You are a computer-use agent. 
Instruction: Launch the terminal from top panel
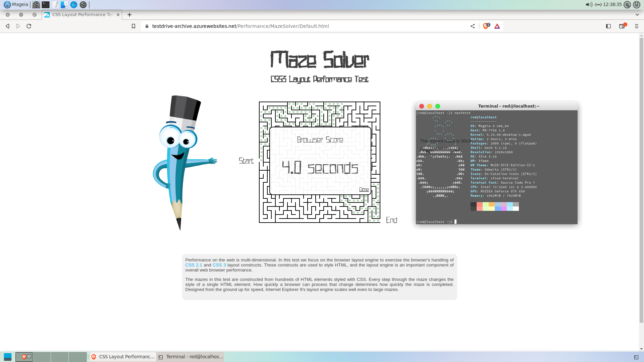pos(46,5)
